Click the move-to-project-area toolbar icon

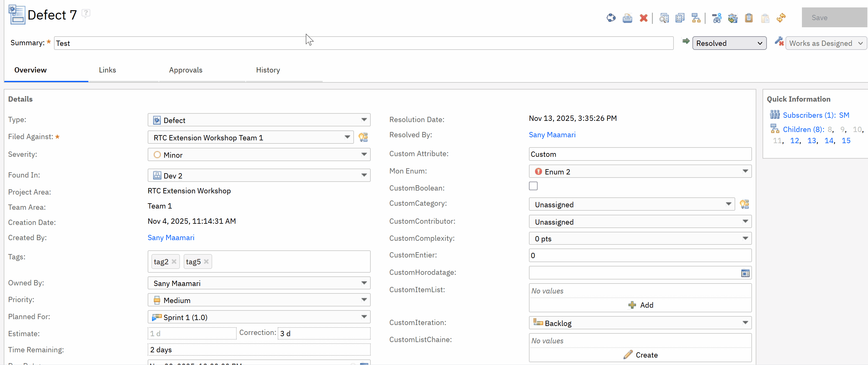(x=733, y=18)
